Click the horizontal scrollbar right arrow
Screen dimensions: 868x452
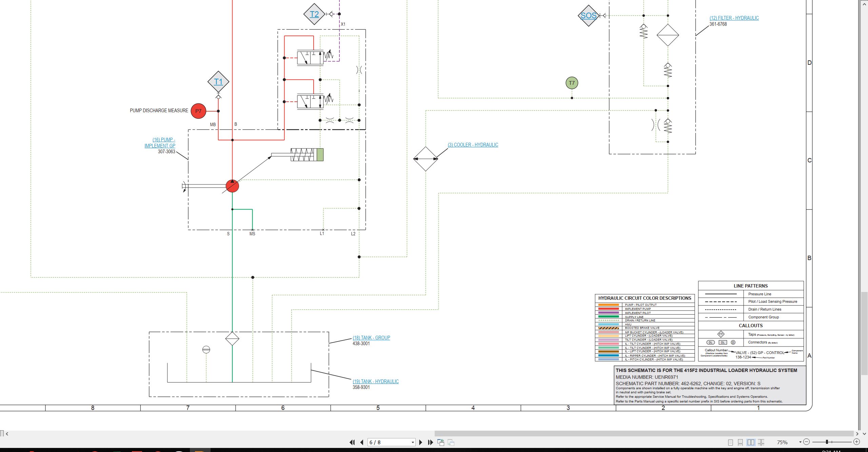click(857, 434)
